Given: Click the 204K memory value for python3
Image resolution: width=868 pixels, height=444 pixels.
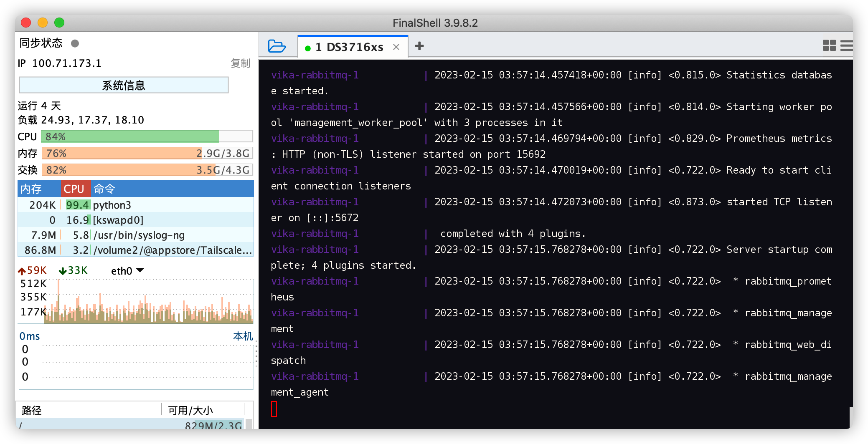Looking at the screenshot, I should (42, 205).
